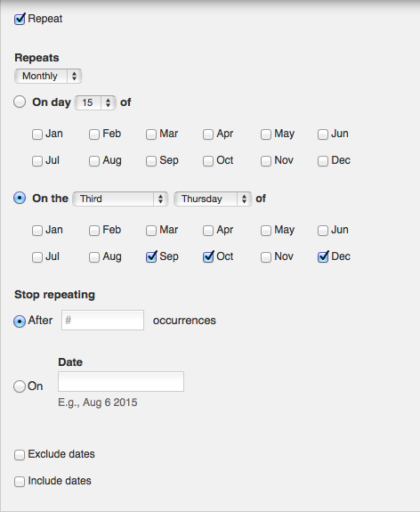Uncheck Oct under 'On the' section
This screenshot has height=512, width=420.
[x=208, y=257]
